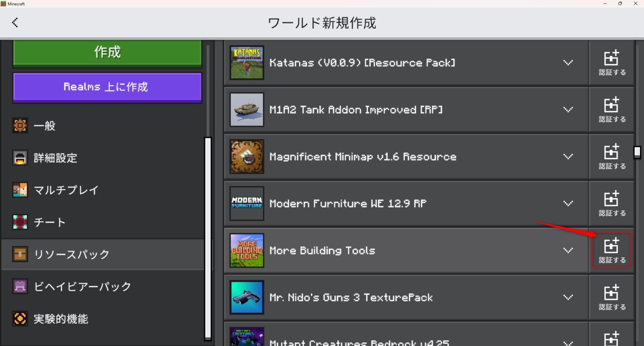Click the pack list scrollbar handle
Viewport: 644px width, 346px height.
tap(637, 152)
